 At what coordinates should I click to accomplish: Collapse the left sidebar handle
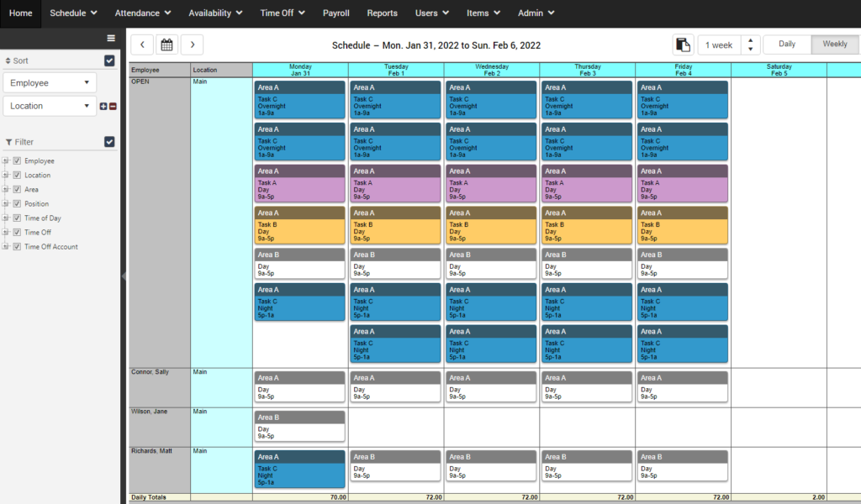(124, 276)
